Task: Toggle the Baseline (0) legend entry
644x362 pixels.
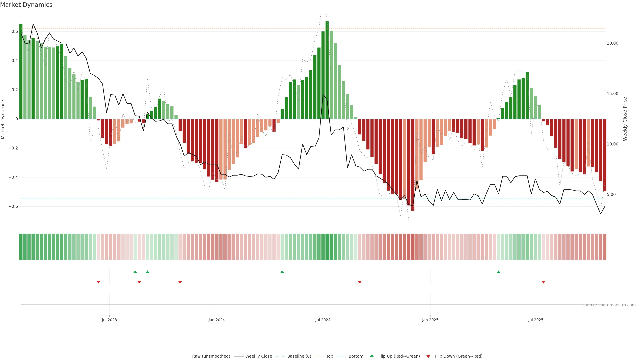Action: point(299,356)
